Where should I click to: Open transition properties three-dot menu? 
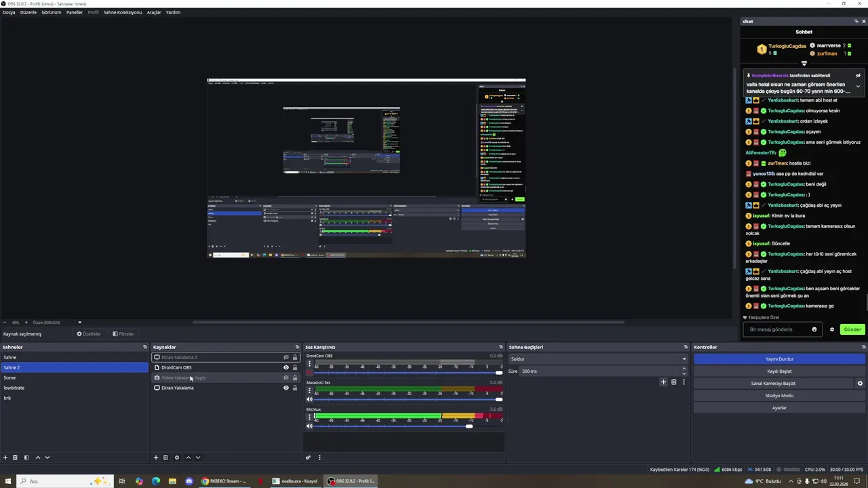(x=684, y=382)
